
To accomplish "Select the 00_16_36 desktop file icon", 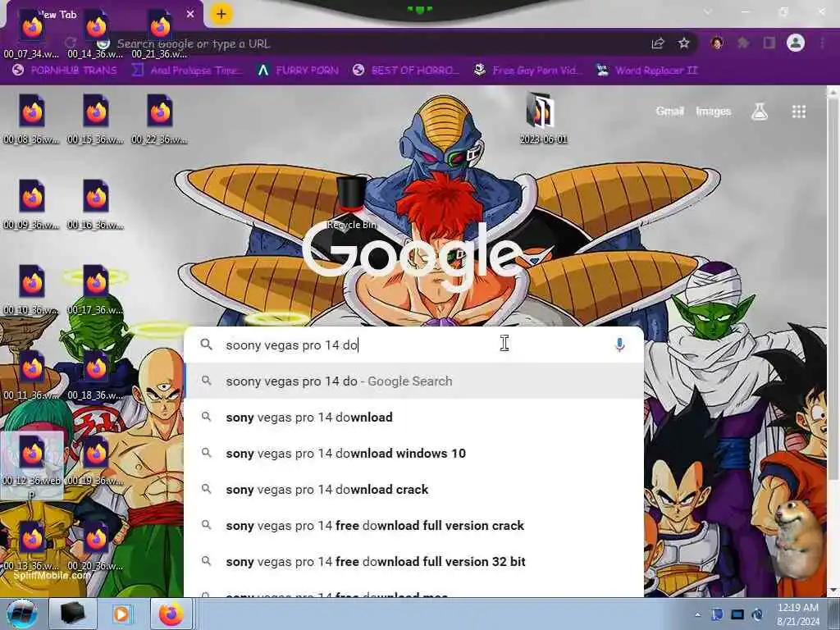I will pos(96,204).
